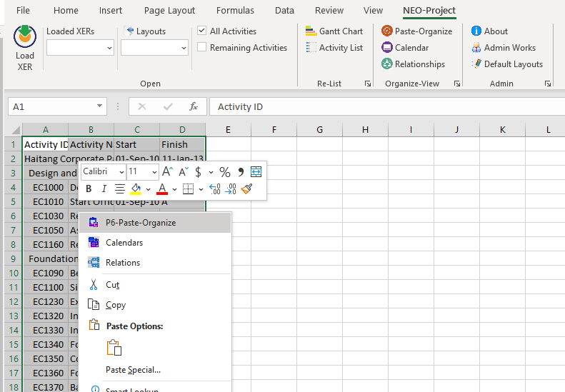Screen dimensions: 565x392
Task: Decrease font size in the mini toolbar
Action: tap(184, 171)
